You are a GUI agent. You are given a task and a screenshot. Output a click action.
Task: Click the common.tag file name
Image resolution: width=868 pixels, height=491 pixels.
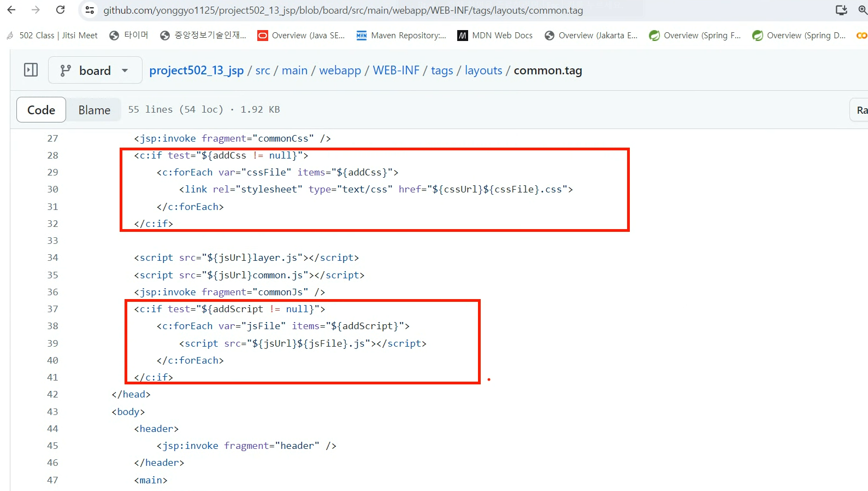(x=548, y=71)
